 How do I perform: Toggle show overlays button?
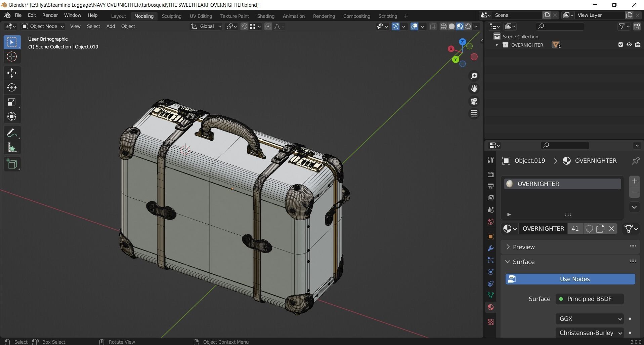tap(414, 27)
